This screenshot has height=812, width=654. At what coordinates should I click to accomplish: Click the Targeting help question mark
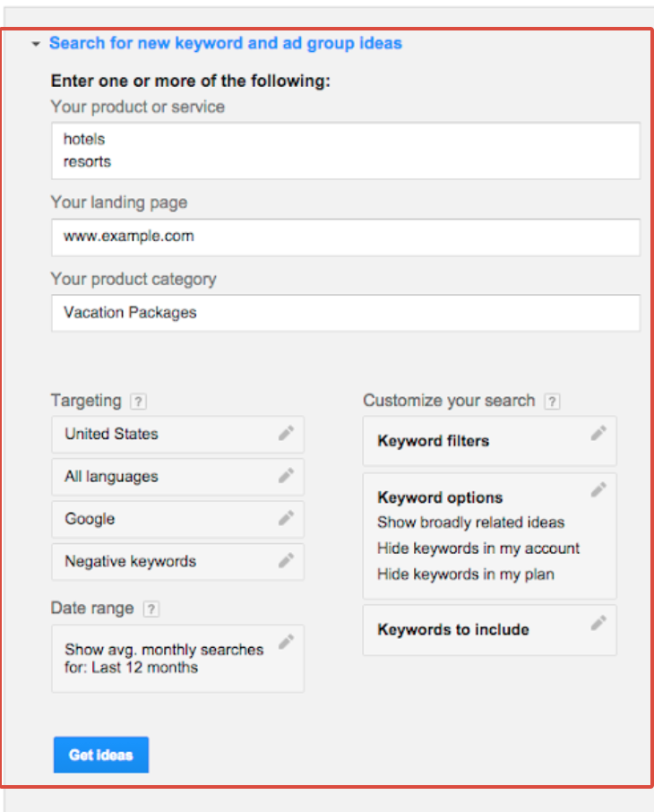(x=138, y=402)
